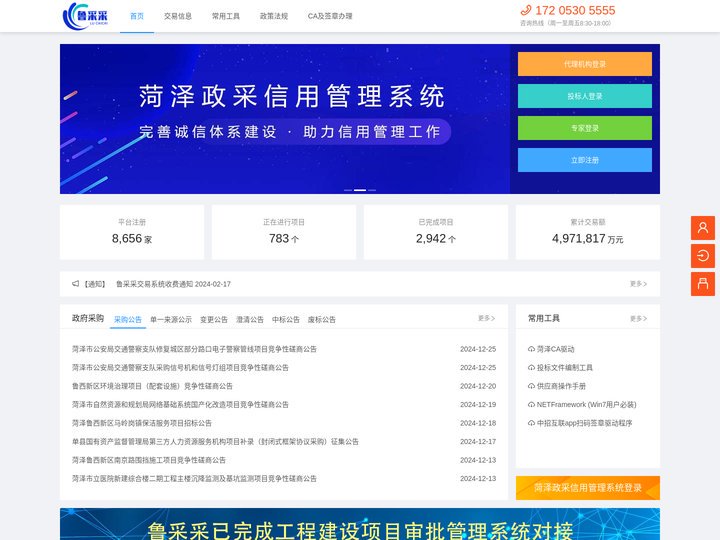Click the orange user profile sidebar icon
720x540 pixels.
coord(703,228)
